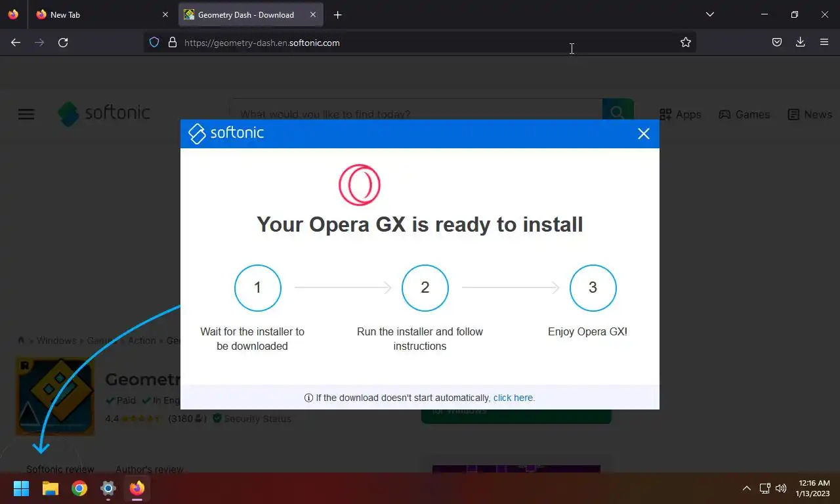Expand the list all tabs dropdown
The width and height of the screenshot is (840, 504).
(x=709, y=14)
